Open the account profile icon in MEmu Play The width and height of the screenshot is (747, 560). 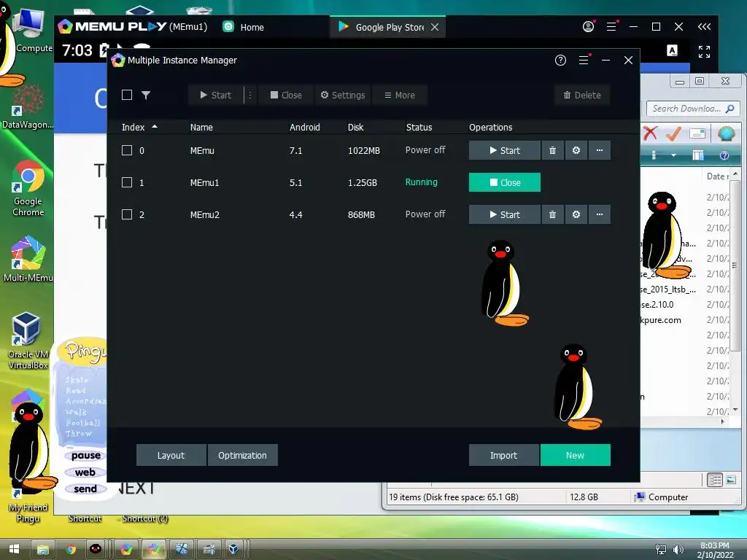pyautogui.click(x=589, y=27)
